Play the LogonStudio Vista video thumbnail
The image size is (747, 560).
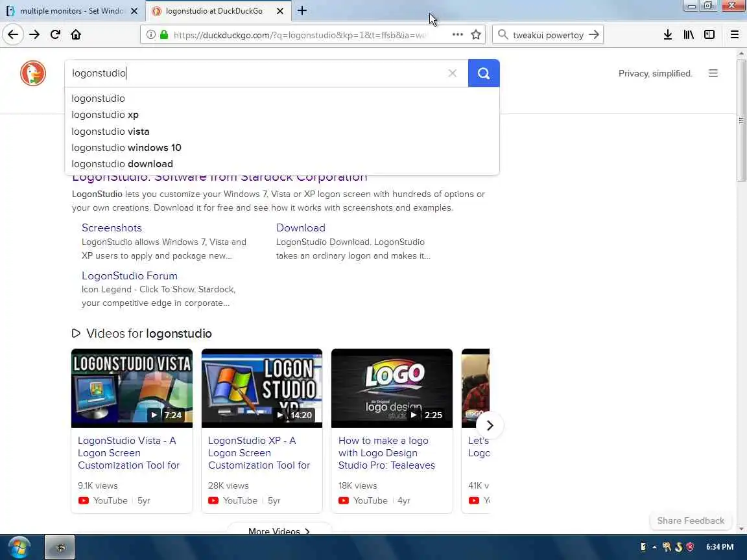132,388
